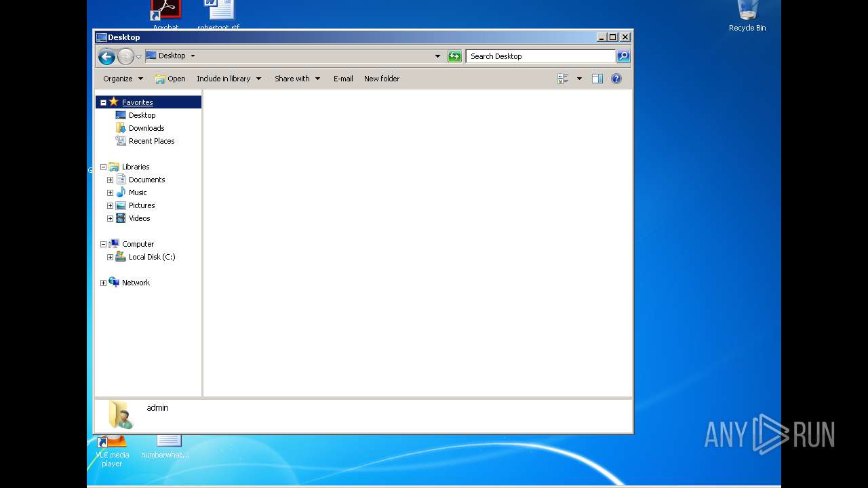Select Desktop under Favorites
The image size is (868, 488).
pyautogui.click(x=142, y=115)
